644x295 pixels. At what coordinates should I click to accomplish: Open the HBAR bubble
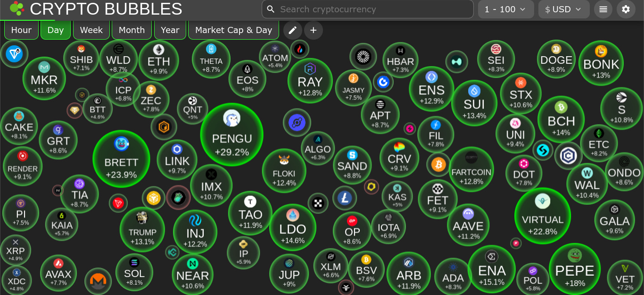[400, 60]
